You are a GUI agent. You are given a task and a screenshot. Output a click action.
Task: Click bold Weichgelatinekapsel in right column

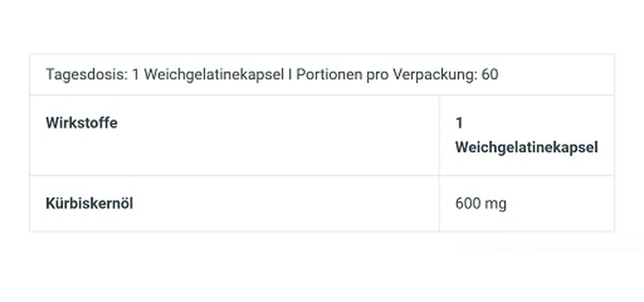coord(526,147)
